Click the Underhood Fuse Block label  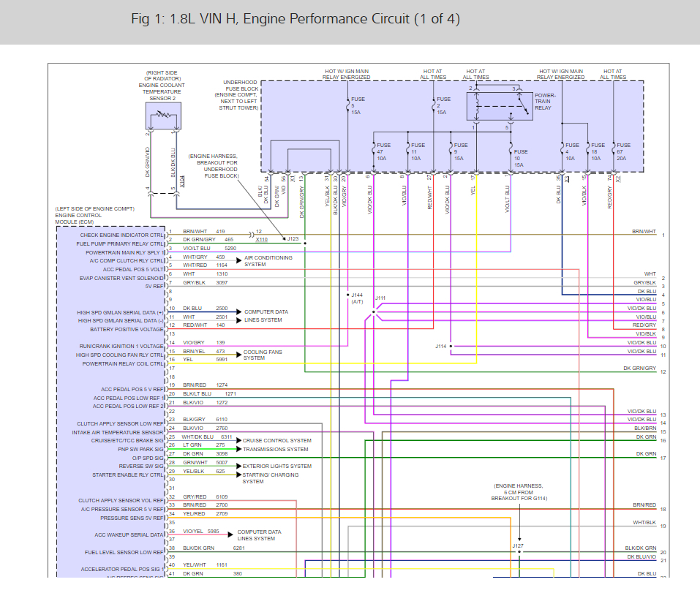click(x=240, y=94)
